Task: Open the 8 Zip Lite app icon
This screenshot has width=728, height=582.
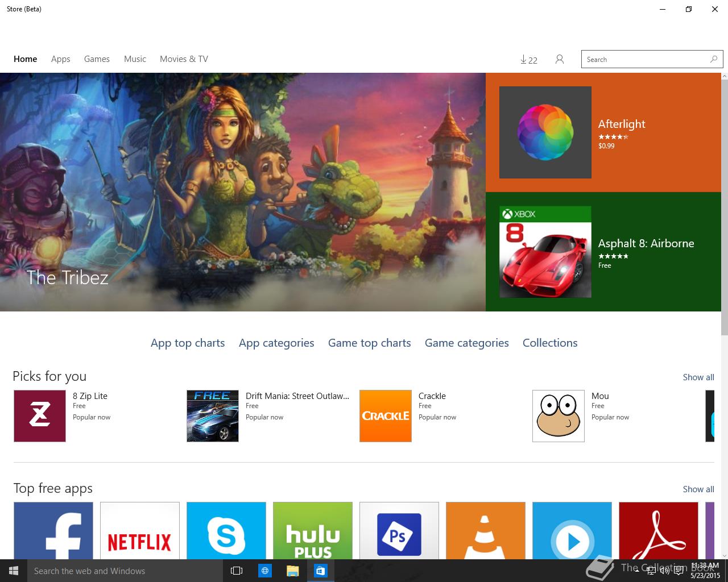Action: 40,416
